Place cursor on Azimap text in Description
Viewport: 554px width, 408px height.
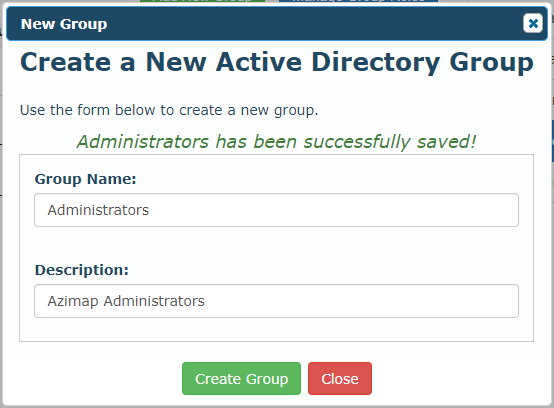pos(73,301)
